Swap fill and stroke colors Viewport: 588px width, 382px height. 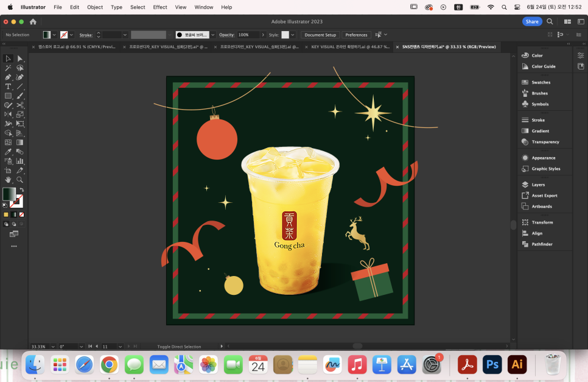tap(22, 190)
